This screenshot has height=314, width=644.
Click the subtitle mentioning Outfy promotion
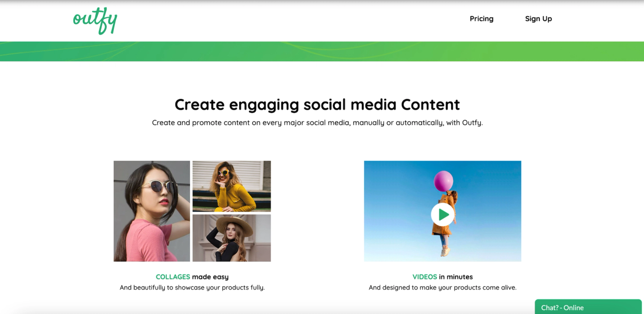317,123
